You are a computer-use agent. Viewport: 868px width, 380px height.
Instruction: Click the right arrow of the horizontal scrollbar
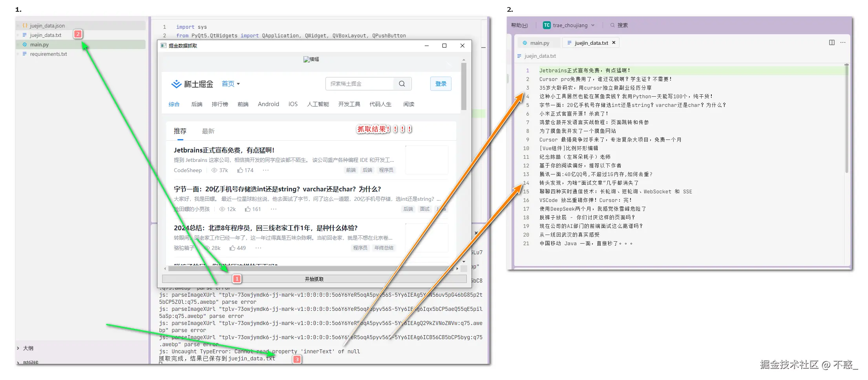coord(457,268)
